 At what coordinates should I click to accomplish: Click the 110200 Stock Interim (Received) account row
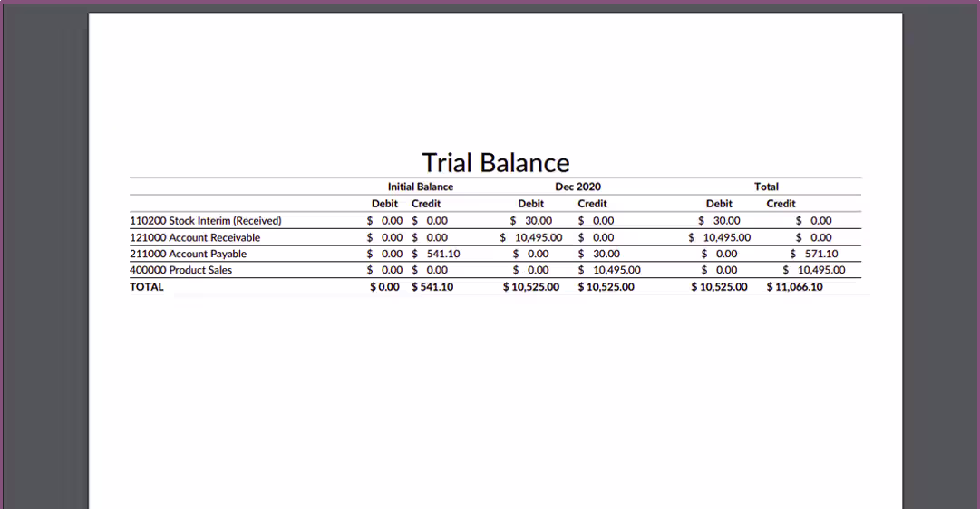tap(495, 220)
